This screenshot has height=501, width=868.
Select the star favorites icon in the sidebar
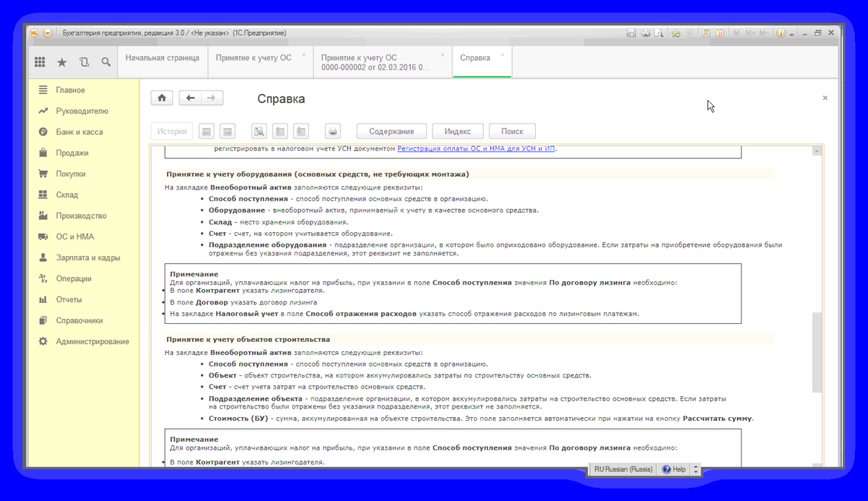62,61
